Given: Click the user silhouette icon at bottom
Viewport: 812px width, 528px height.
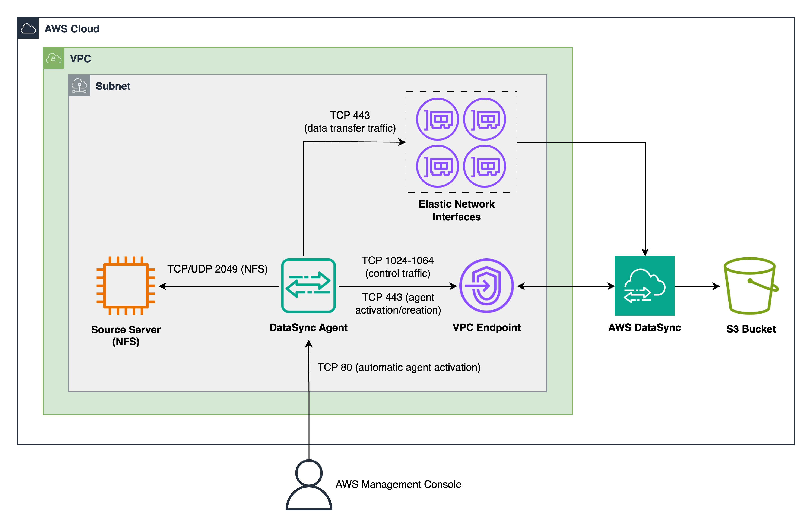Looking at the screenshot, I should point(309,485).
